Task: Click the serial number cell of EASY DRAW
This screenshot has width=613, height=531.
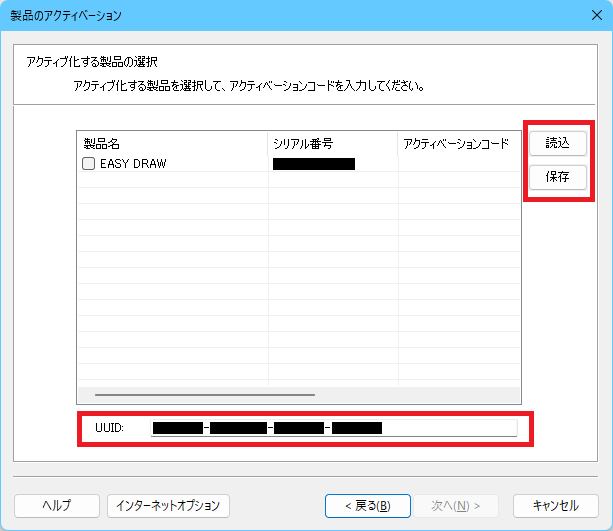Action: 333,164
